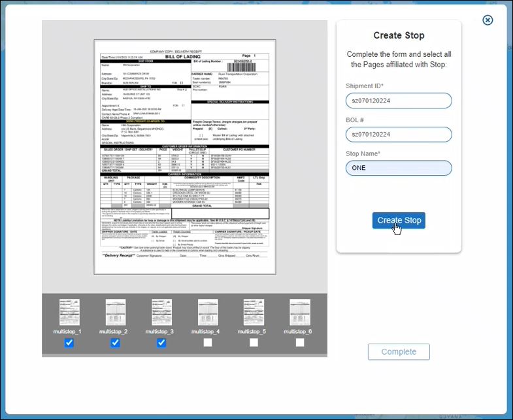Screen dimensions: 513x420
Task: Select the multistop_2 page thumbnail
Action: tap(116, 313)
